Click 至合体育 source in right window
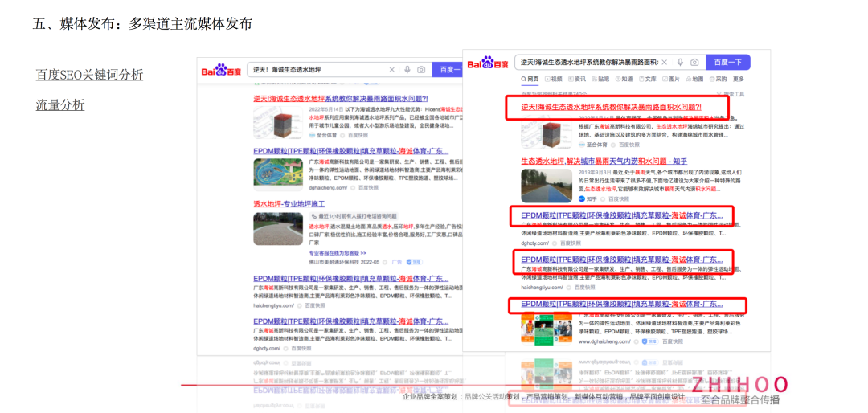This screenshot has height=413, width=868. pos(594,145)
